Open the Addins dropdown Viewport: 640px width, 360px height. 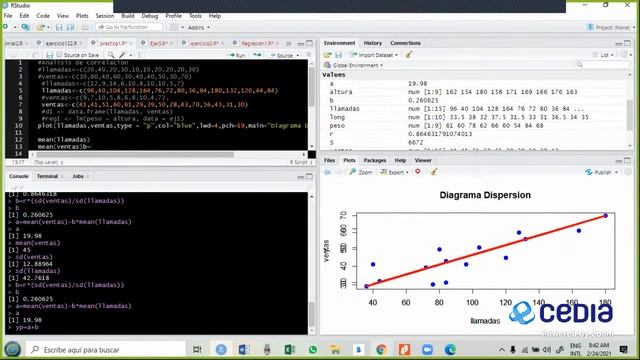(199, 27)
